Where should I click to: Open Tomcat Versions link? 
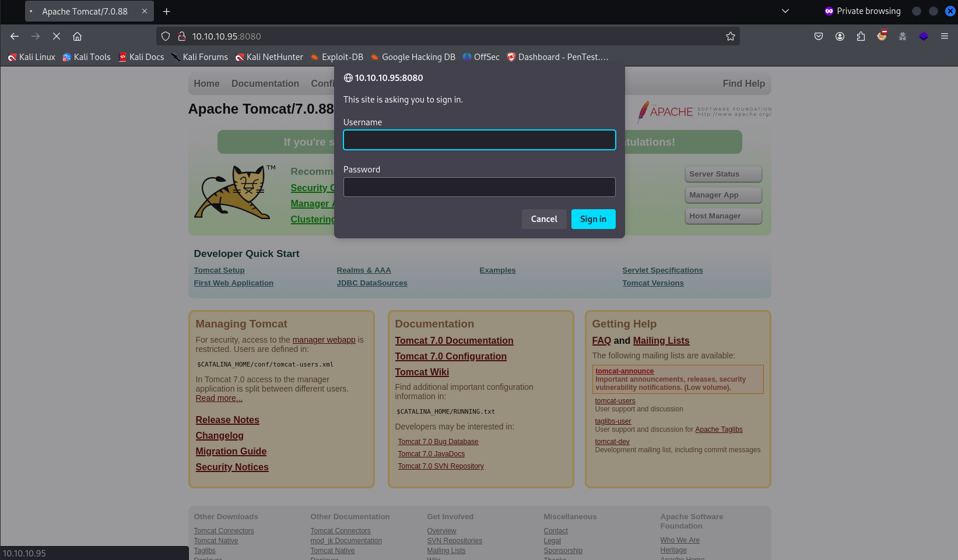(653, 283)
